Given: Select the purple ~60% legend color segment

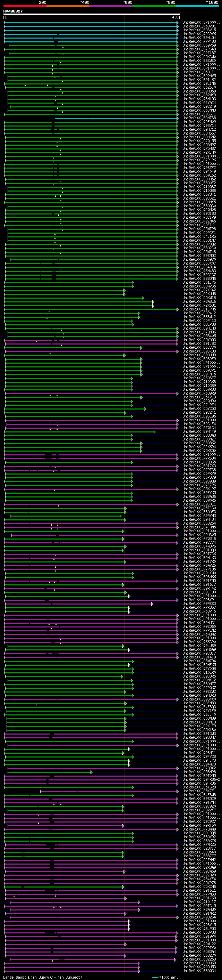Looking at the screenshot, I should [111, 7].
